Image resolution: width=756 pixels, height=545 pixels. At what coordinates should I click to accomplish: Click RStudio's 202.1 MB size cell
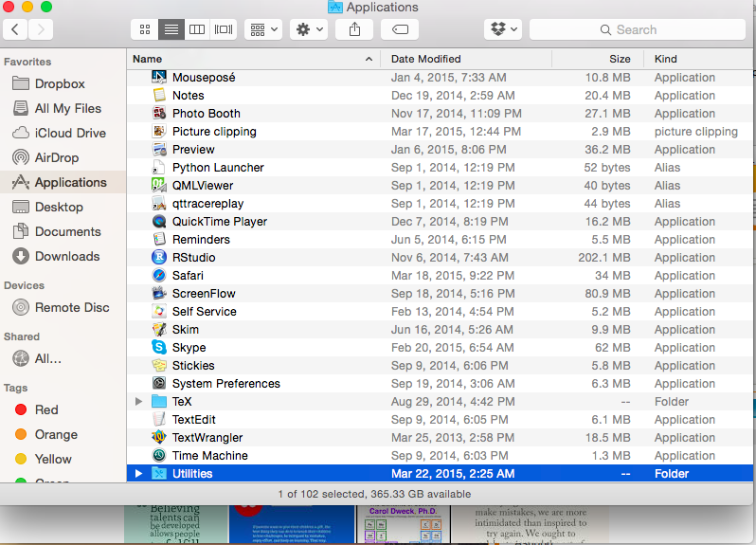pyautogui.click(x=604, y=258)
